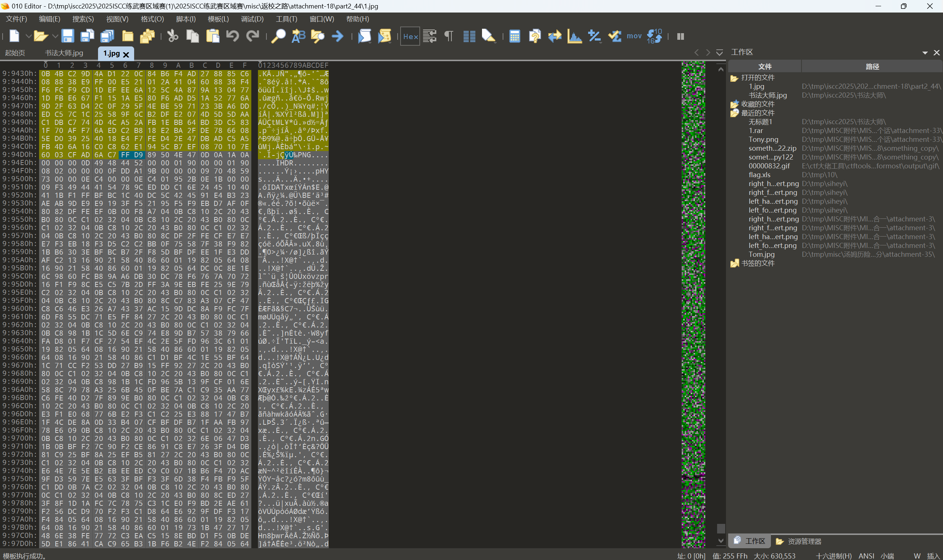
Task: Switch to the 起始页 tab
Action: [x=15, y=53]
